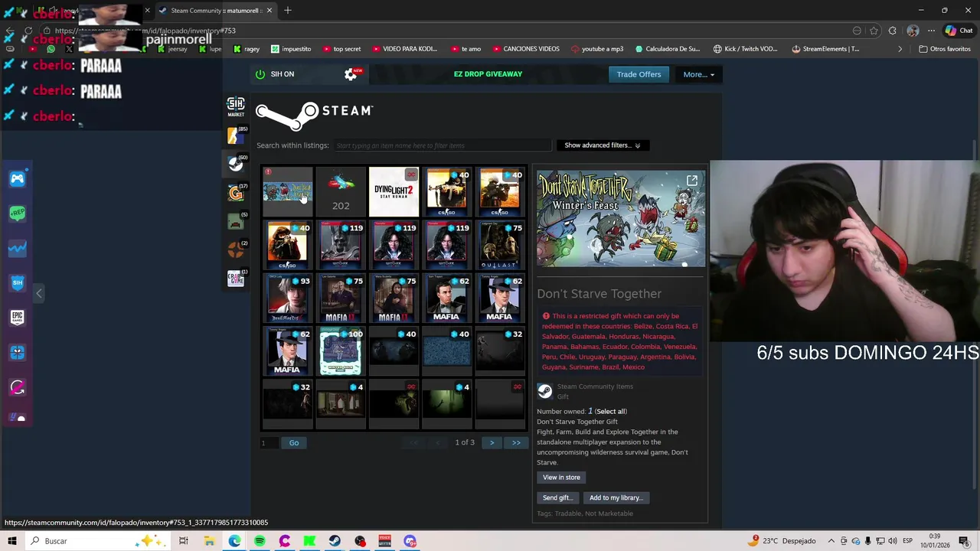Open the Kick / Twitch VOD bookmark

(x=747, y=49)
